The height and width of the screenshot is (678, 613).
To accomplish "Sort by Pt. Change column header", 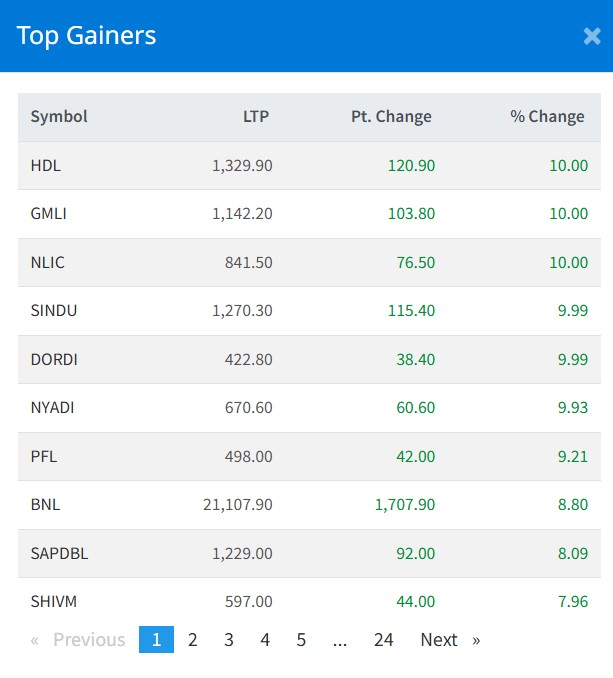I will click(391, 117).
